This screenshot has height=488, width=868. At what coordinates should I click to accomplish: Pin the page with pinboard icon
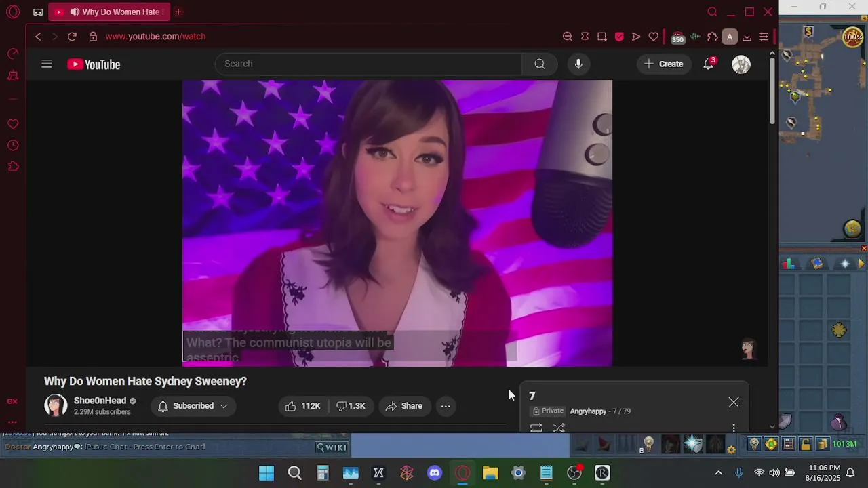(x=585, y=37)
